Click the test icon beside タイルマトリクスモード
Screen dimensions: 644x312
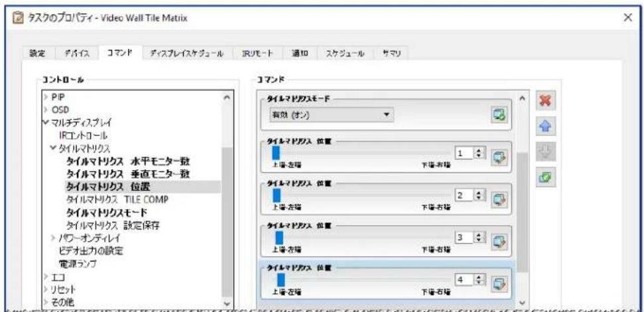click(x=500, y=116)
